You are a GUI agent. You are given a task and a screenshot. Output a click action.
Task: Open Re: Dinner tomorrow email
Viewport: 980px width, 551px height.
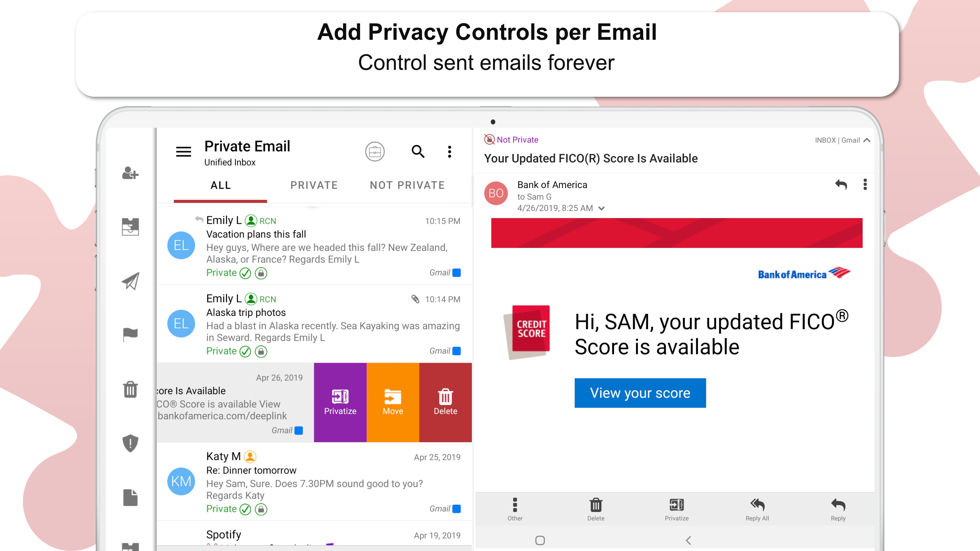click(x=314, y=482)
